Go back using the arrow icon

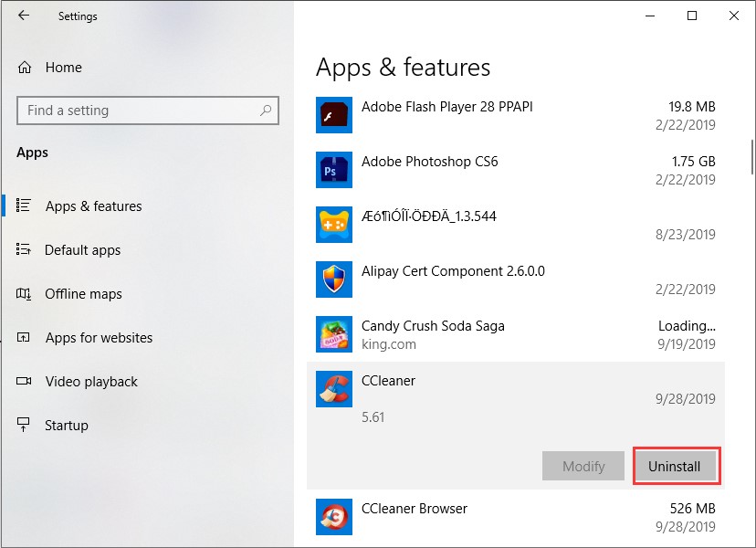[24, 16]
